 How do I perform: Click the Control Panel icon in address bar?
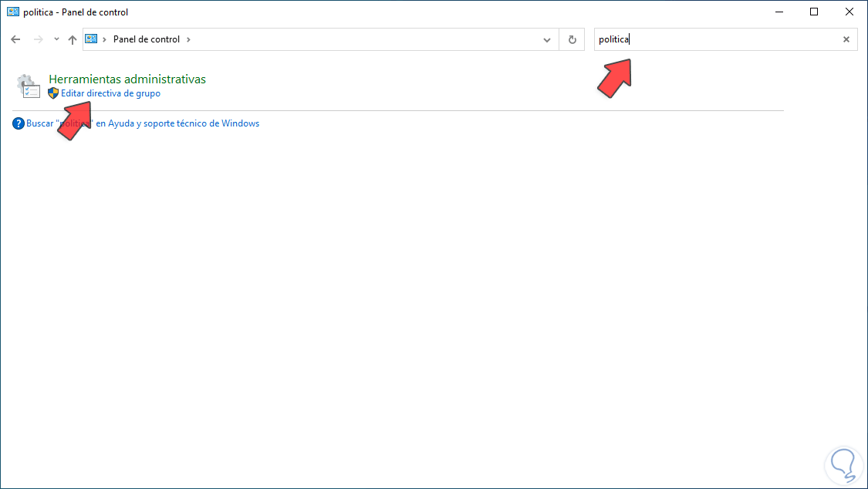(91, 39)
